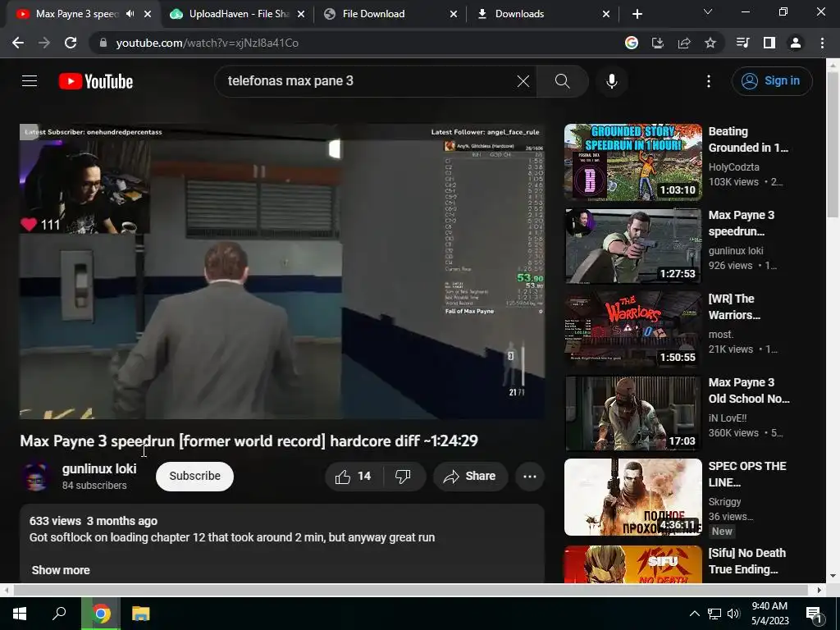Open Google account icon in address bar

tap(632, 43)
